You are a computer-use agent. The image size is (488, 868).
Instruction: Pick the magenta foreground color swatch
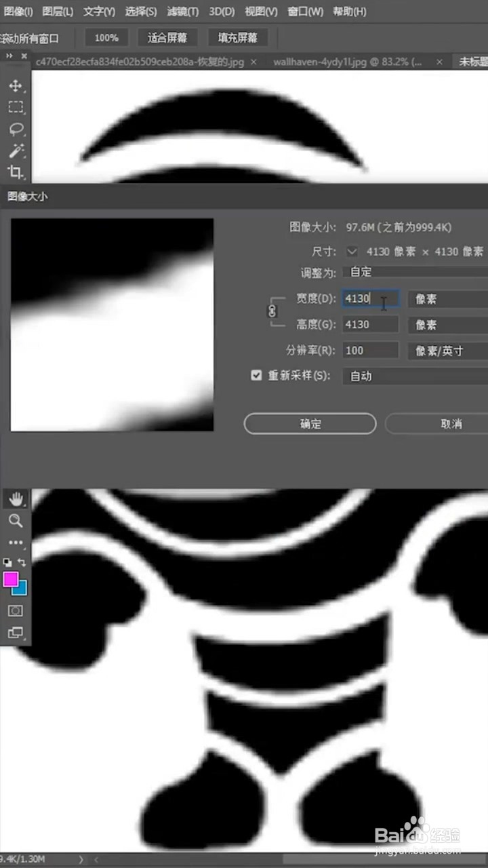point(11,579)
